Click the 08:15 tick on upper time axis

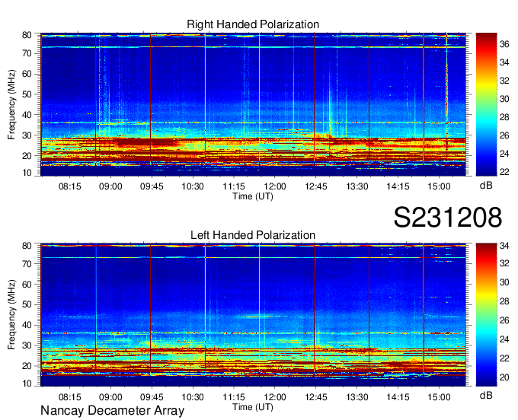pos(70,186)
